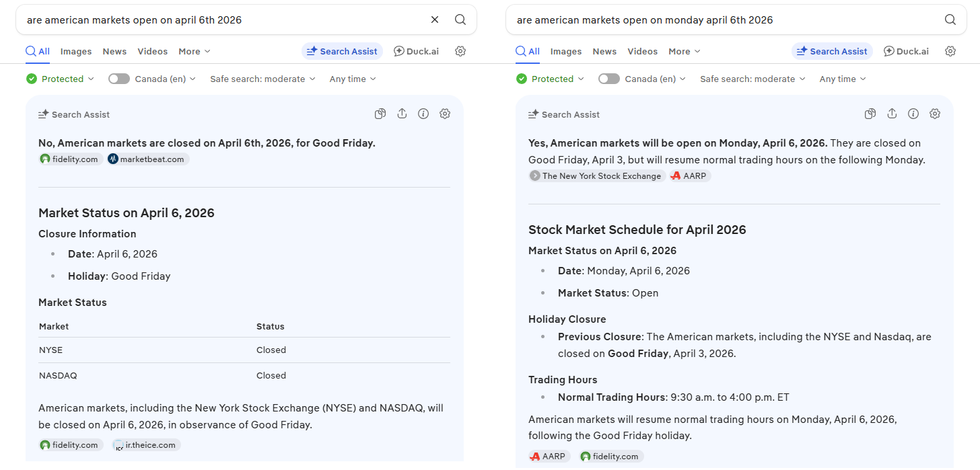The image size is (980, 470).
Task: Share the left Search Assist answer
Action: tap(402, 114)
